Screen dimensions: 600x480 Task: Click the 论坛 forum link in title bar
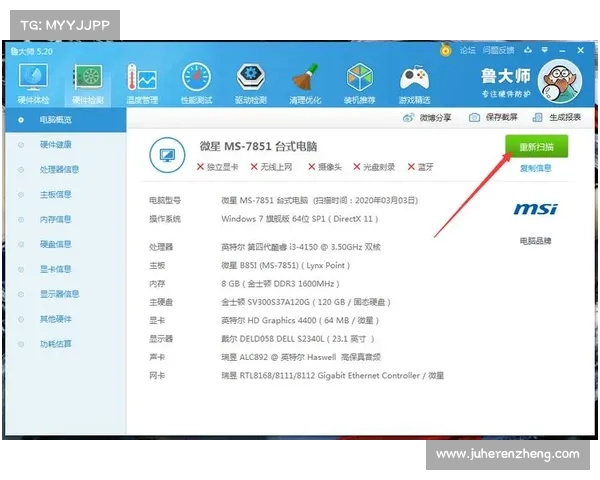[x=465, y=49]
